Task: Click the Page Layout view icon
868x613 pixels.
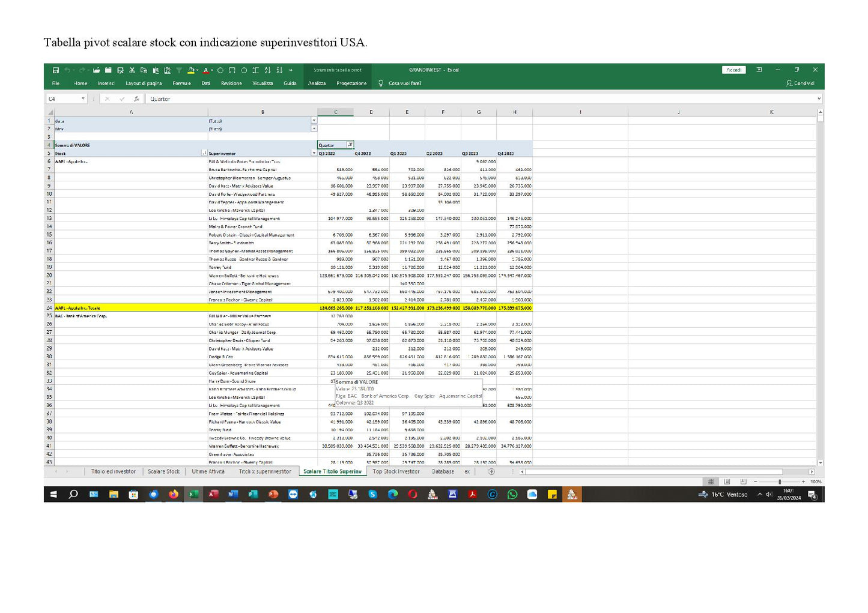Action: [727, 482]
